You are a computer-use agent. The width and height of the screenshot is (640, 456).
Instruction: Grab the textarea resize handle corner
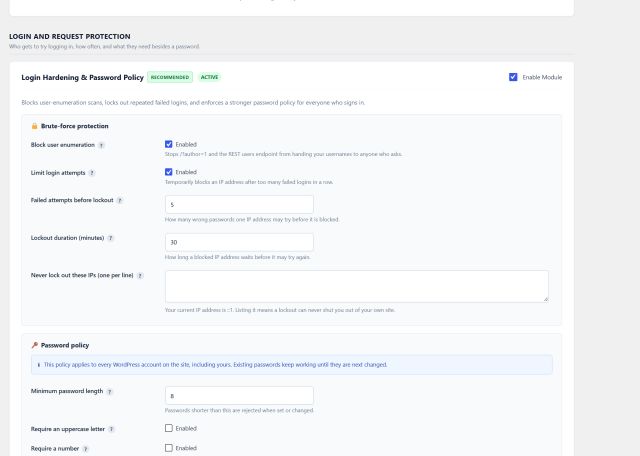click(546, 299)
